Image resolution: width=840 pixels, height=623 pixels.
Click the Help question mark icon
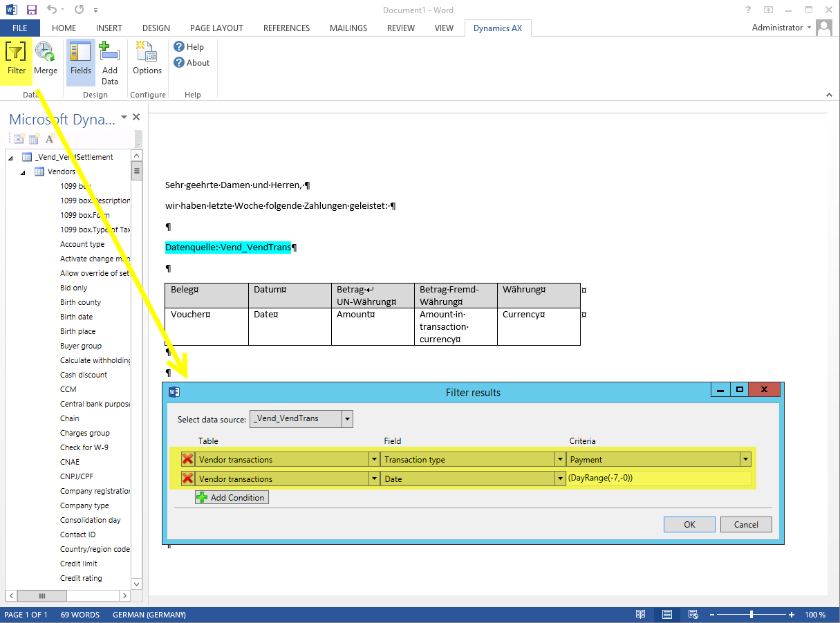(x=180, y=47)
